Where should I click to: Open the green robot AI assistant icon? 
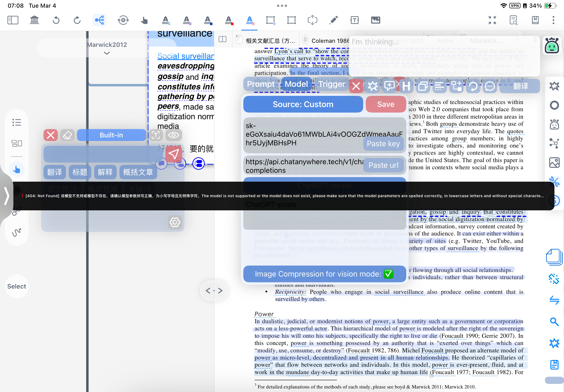pyautogui.click(x=552, y=46)
